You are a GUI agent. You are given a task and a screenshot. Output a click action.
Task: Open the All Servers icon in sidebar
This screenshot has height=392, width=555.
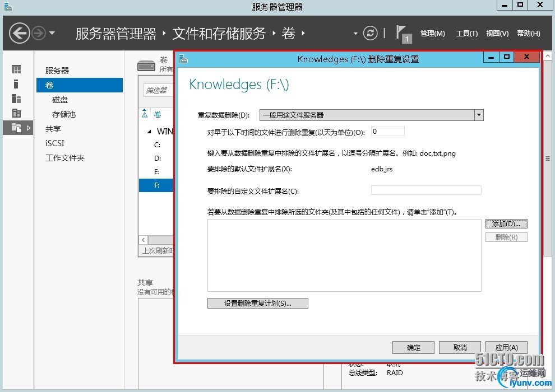pyautogui.click(x=16, y=98)
